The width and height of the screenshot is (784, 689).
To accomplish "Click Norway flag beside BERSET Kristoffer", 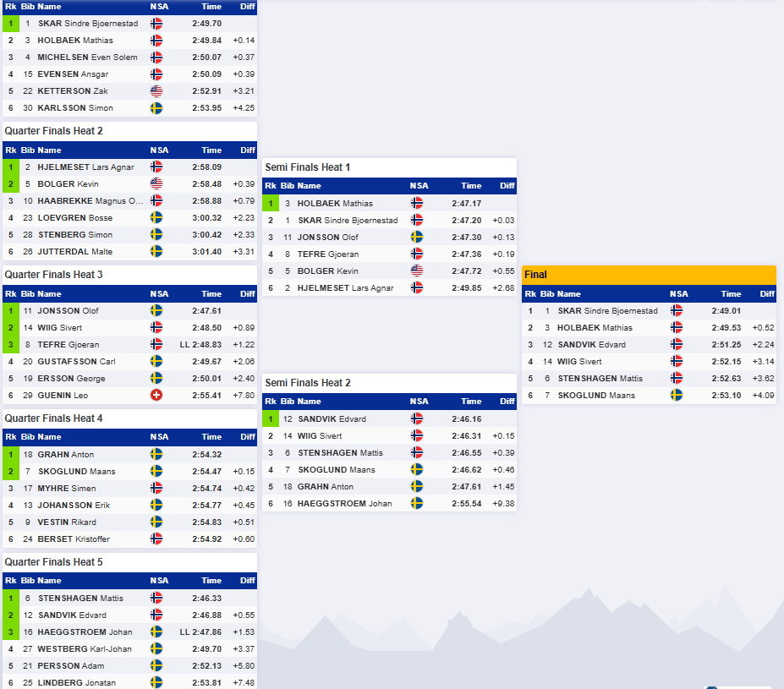I will coord(156,539).
